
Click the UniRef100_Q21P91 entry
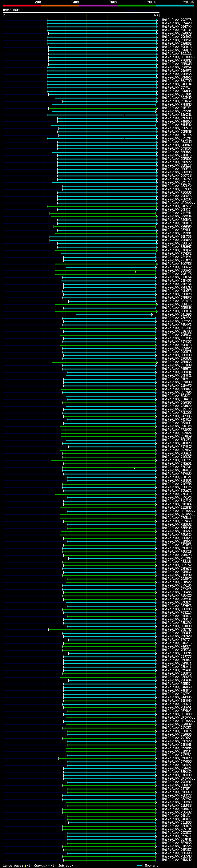(x=177, y=257)
